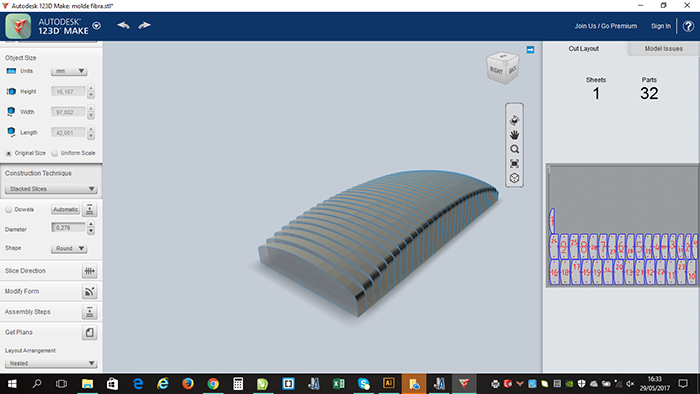Screen dimensions: 700x394
Task: Select the Pan hand tool
Action: tap(514, 135)
